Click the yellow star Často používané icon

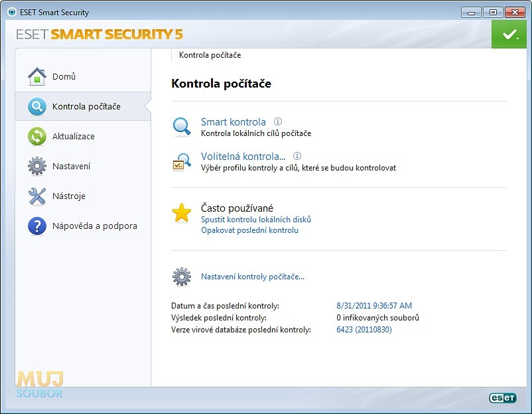pyautogui.click(x=182, y=213)
